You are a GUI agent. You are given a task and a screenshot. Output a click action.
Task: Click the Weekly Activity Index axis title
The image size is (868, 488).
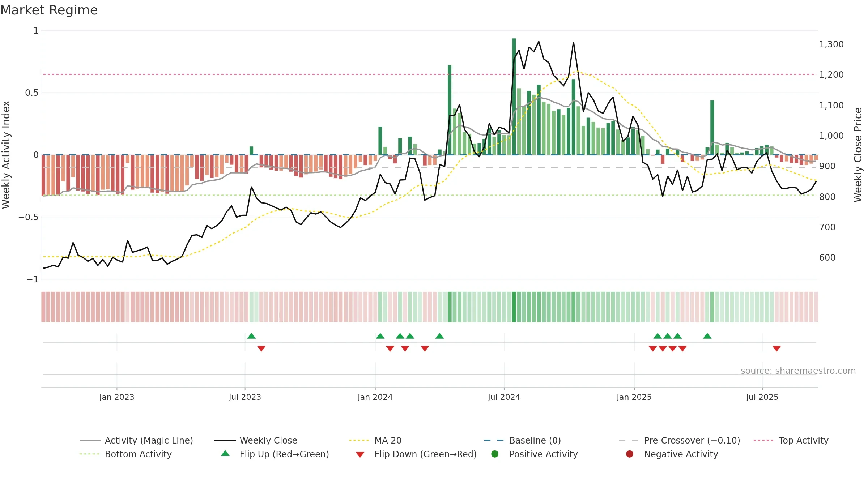tap(6, 155)
